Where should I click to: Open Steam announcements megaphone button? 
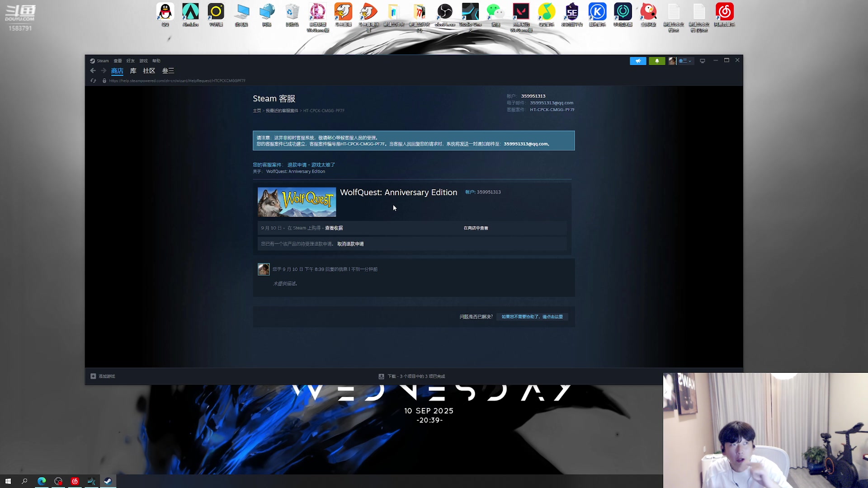(x=638, y=61)
